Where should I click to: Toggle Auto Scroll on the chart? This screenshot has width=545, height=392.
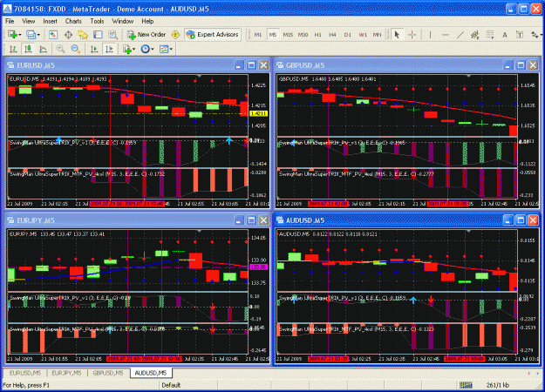[94, 50]
